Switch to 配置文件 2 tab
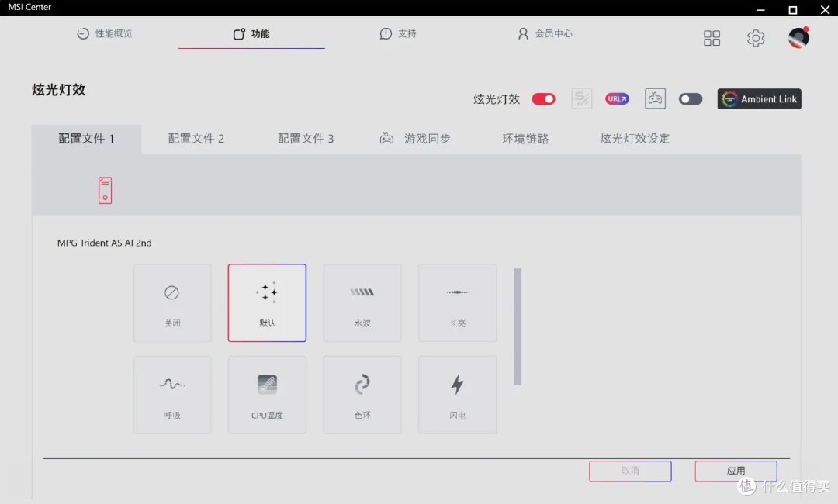This screenshot has width=838, height=504. 196,139
